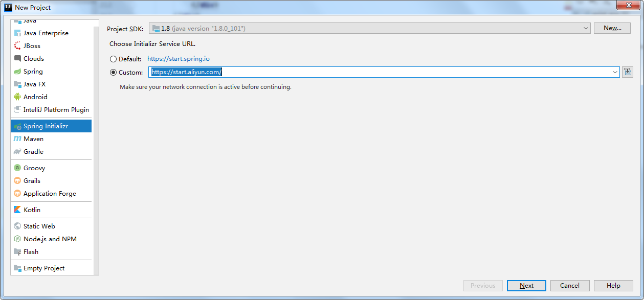Image resolution: width=644 pixels, height=300 pixels.
Task: Open the Project SDK dropdown
Action: coord(370,28)
